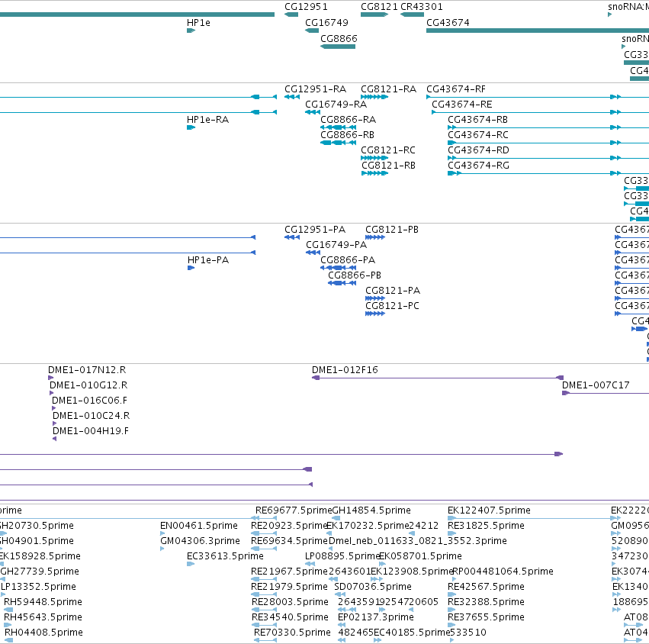Viewport: 649px width, 644px height.
Task: Click the EP02137.3prime EST label
Action: (x=376, y=618)
